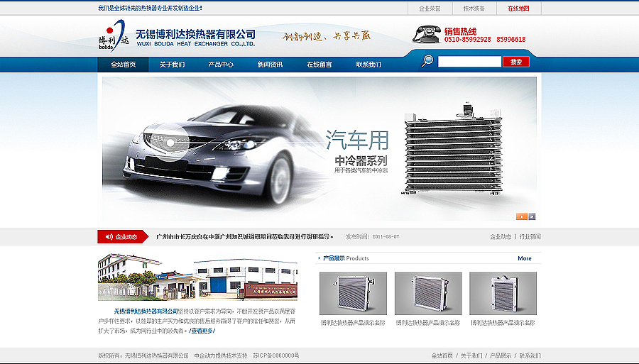Switch to 行业新闻 news category link
639x364 pixels.
[x=530, y=236]
